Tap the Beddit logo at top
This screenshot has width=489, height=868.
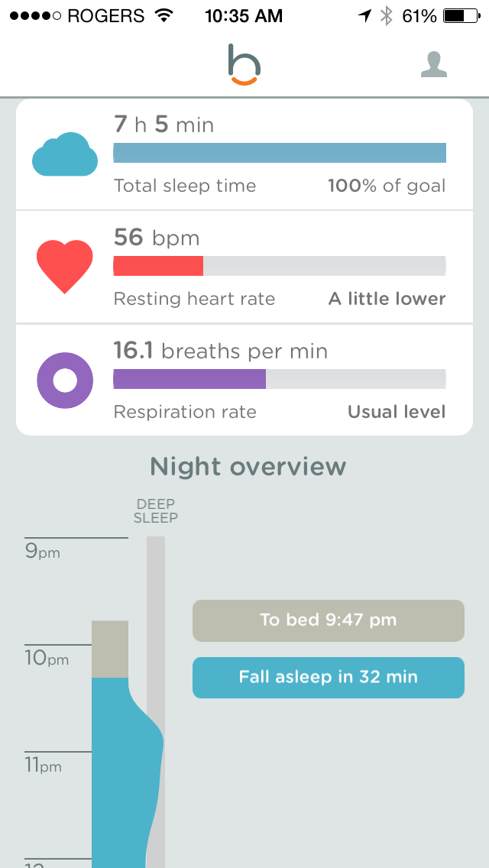pos(244,65)
